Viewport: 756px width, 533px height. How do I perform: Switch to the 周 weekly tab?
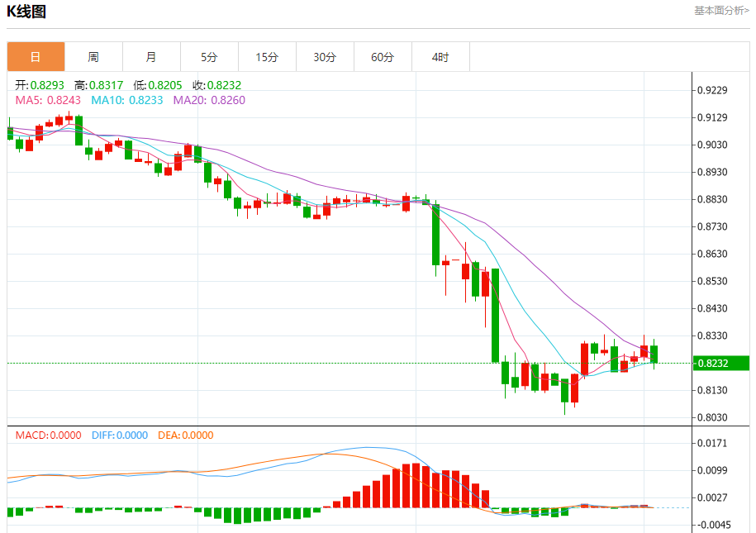(93, 57)
